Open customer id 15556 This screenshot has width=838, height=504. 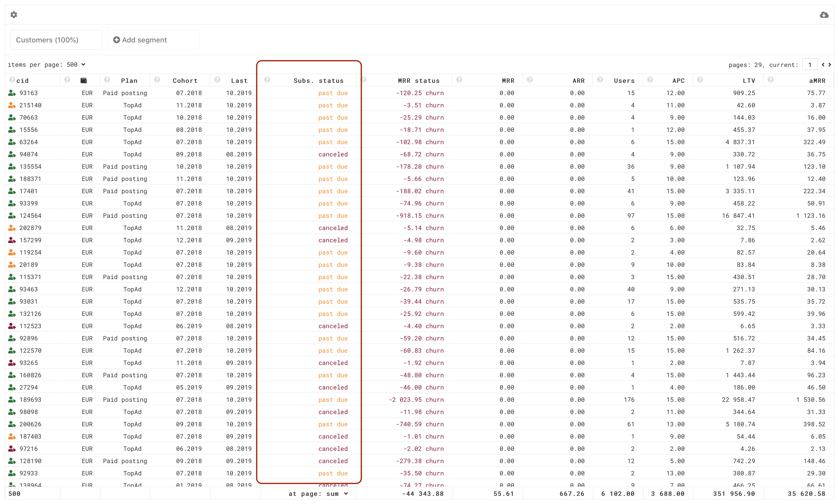click(29, 130)
